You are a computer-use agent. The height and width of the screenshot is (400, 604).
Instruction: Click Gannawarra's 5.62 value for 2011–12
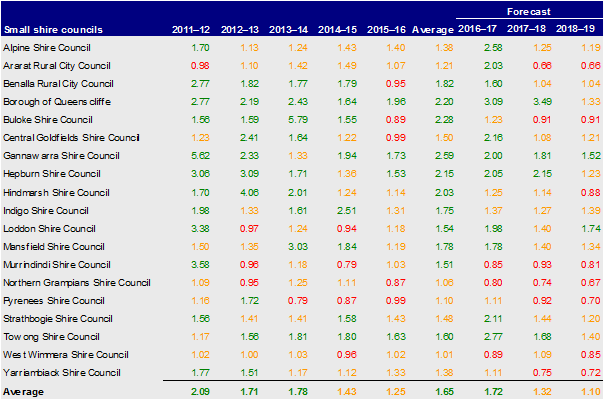tap(200, 156)
